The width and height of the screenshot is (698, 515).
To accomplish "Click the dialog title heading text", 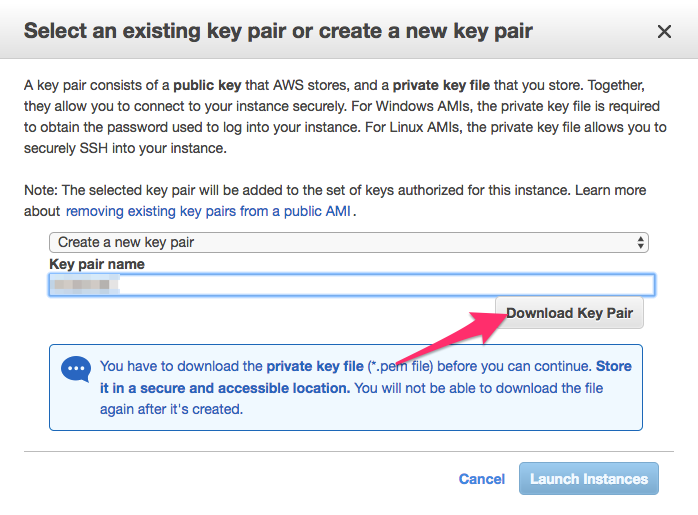I will (278, 31).
